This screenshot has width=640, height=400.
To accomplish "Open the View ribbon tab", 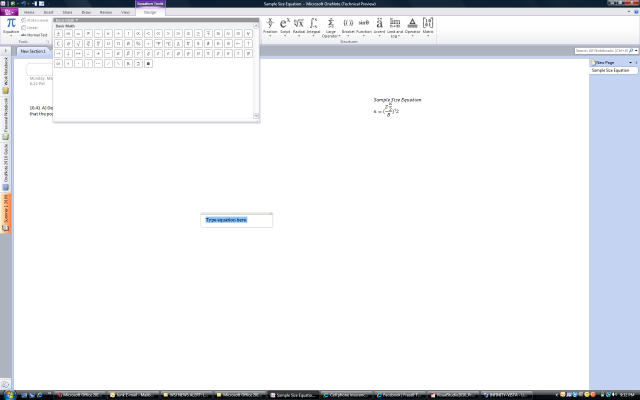I will (x=125, y=12).
